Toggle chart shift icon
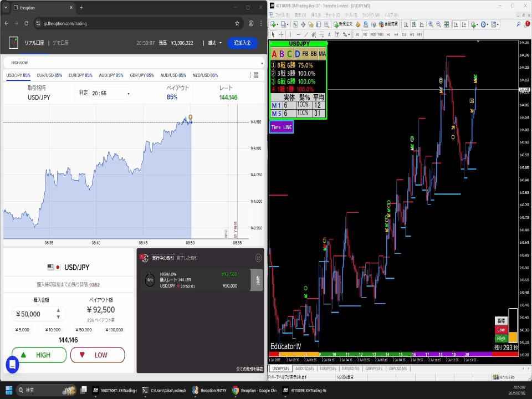532x399 pixels. tap(464, 24)
